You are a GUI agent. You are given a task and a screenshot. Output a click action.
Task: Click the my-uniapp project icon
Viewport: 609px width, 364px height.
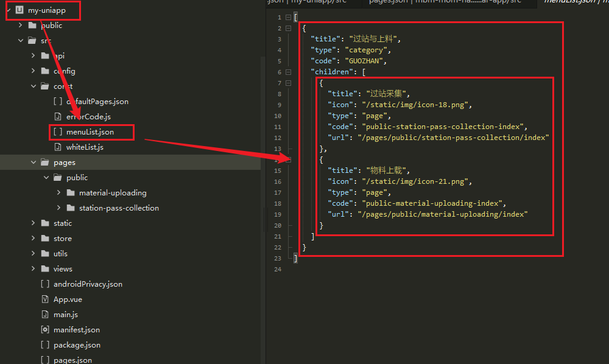[x=18, y=10]
